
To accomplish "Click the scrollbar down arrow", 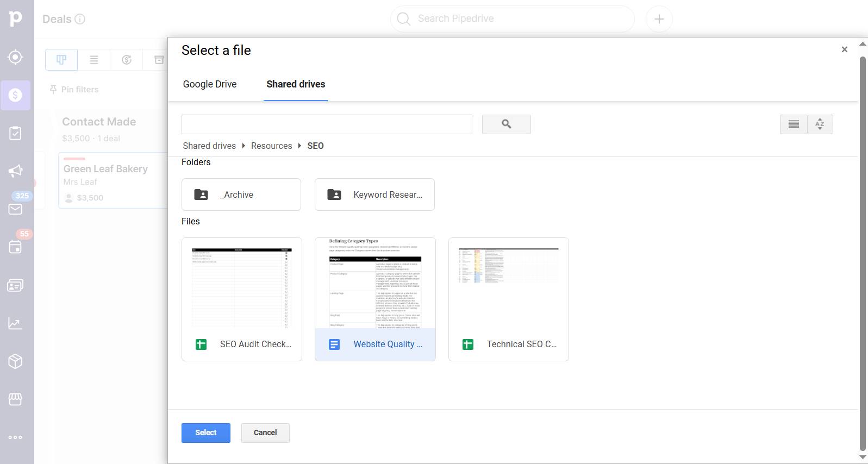I will [863, 457].
